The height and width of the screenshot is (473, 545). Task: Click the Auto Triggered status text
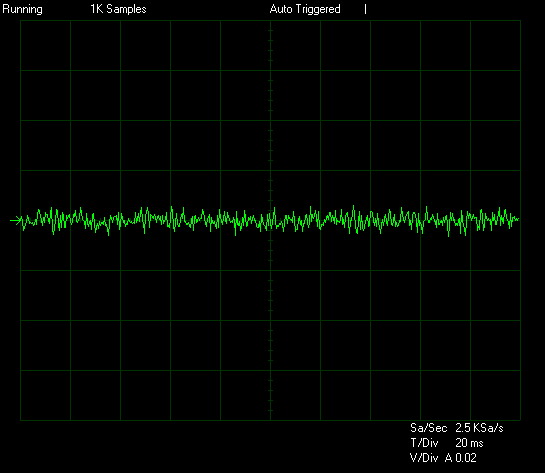[305, 9]
